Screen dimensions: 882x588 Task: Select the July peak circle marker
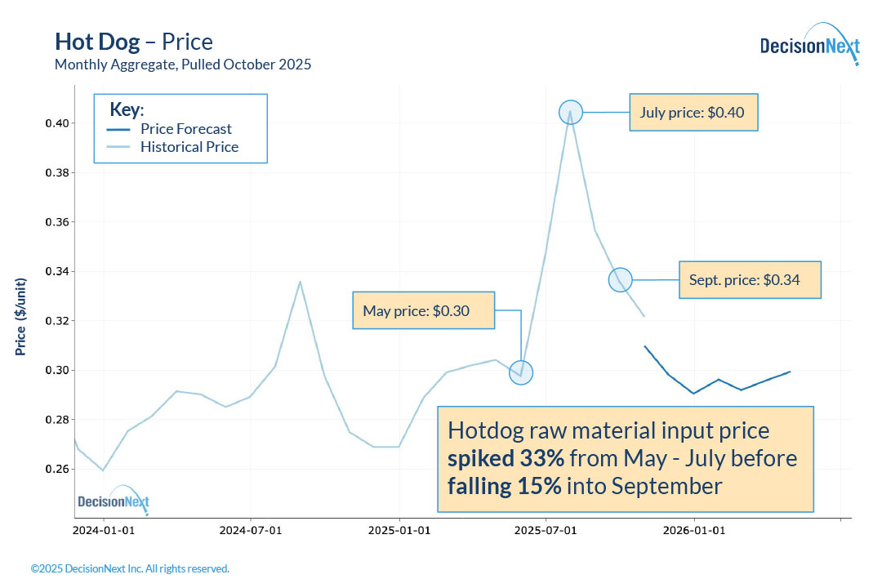pyautogui.click(x=571, y=113)
